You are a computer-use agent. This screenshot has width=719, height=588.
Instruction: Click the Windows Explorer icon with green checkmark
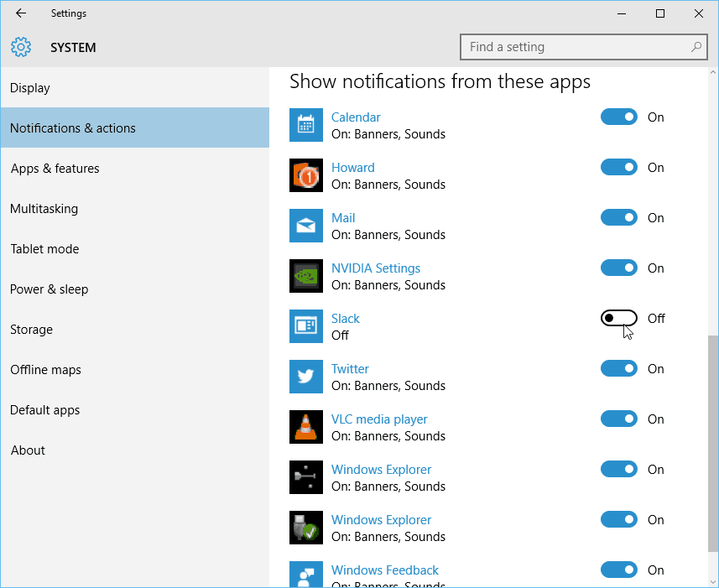[306, 528]
